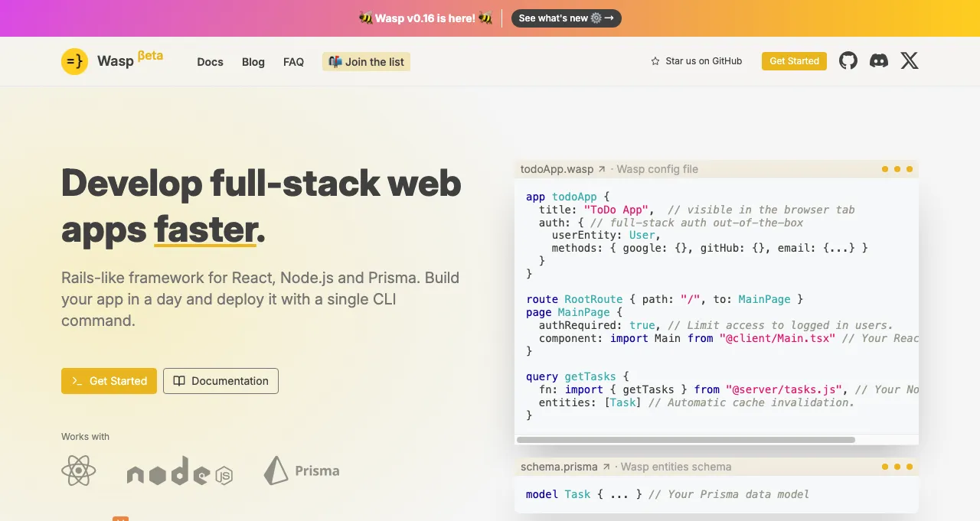Click the star icon beside Star us on GitHub
Image resolution: width=980 pixels, height=521 pixels.
coord(655,61)
